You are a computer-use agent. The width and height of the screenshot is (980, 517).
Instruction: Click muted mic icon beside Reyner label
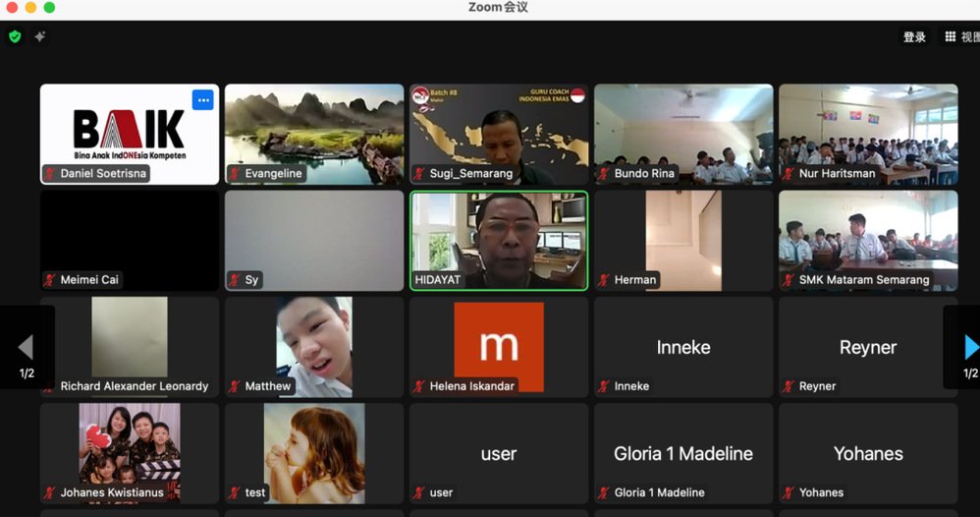(789, 386)
